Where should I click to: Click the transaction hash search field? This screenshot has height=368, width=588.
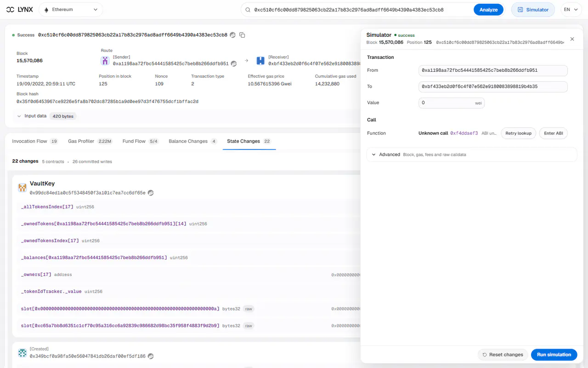pos(362,10)
